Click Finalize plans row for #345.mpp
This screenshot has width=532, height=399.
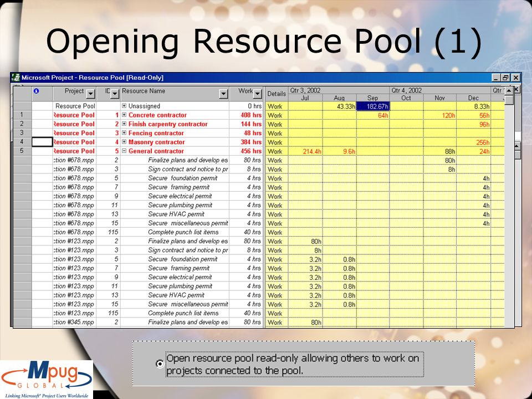tap(188, 322)
